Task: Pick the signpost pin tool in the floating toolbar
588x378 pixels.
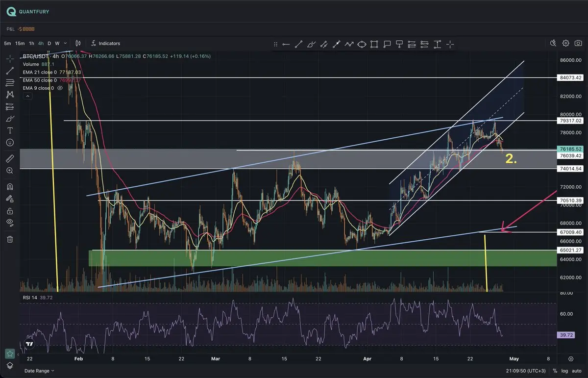Action: [399, 44]
